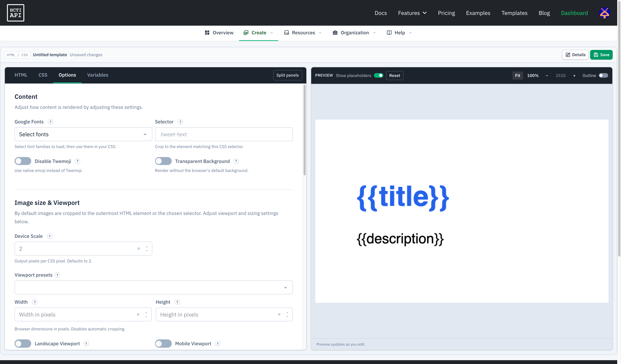Click the options panel vertical scrollbar
Viewport: 621px width, 364px height.
point(305,130)
